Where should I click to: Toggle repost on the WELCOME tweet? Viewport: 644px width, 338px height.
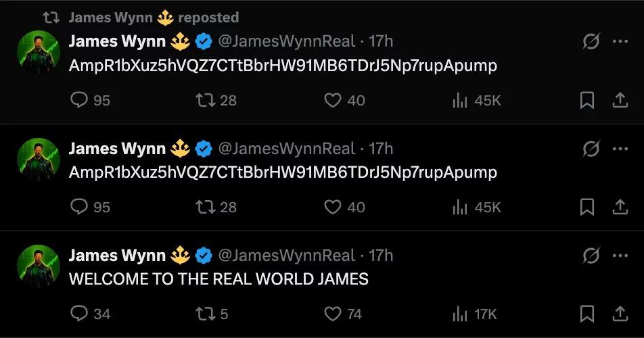(212, 314)
